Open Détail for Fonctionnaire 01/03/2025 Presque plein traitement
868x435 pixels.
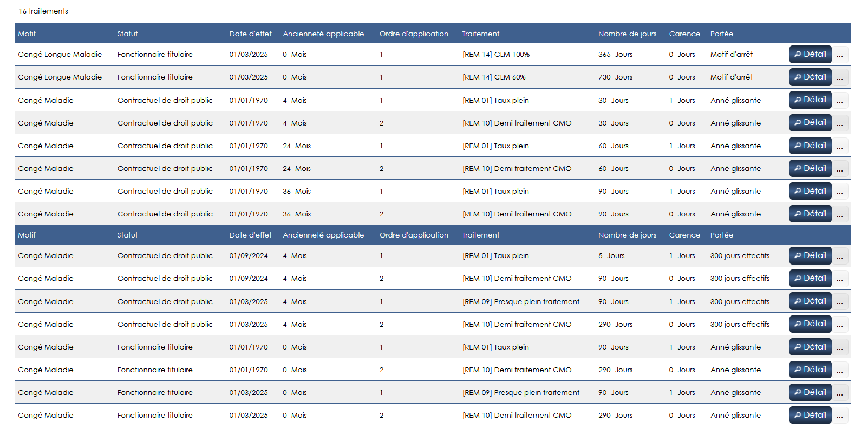click(x=810, y=393)
